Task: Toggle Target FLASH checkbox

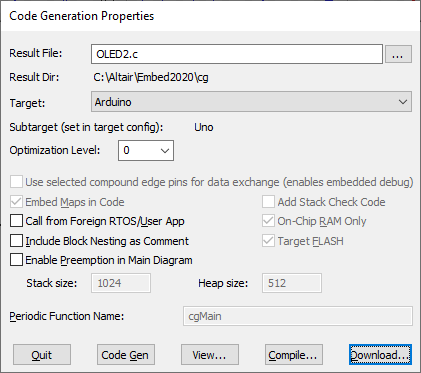Action: (268, 241)
